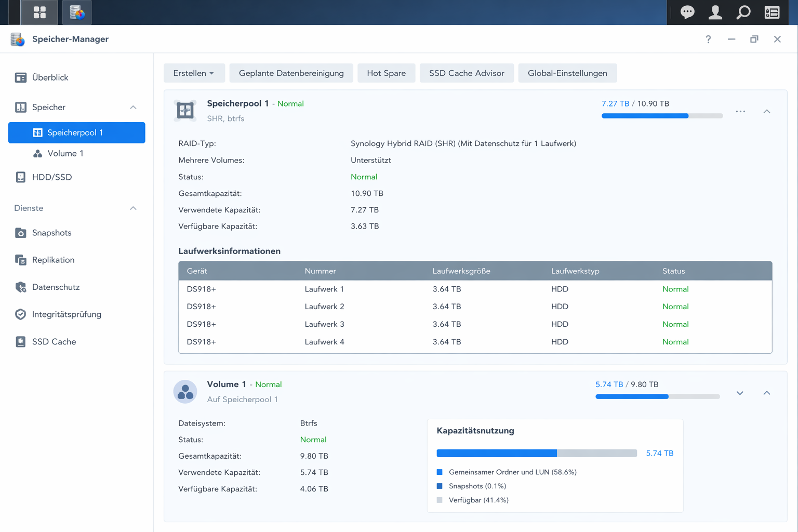Open the widgets panel icon
This screenshot has height=532, width=798.
click(x=772, y=12)
